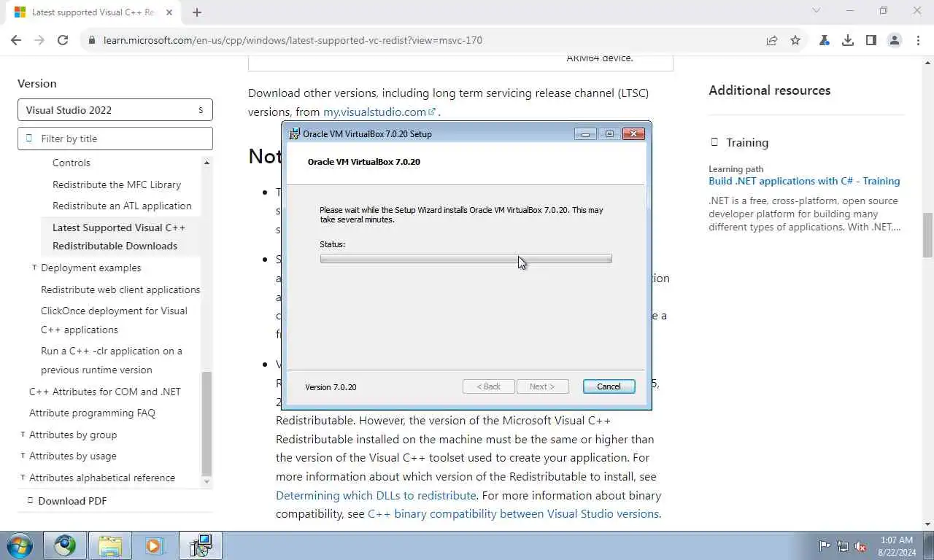Open the Windows Start button
Image resolution: width=934 pixels, height=560 pixels.
pyautogui.click(x=18, y=545)
